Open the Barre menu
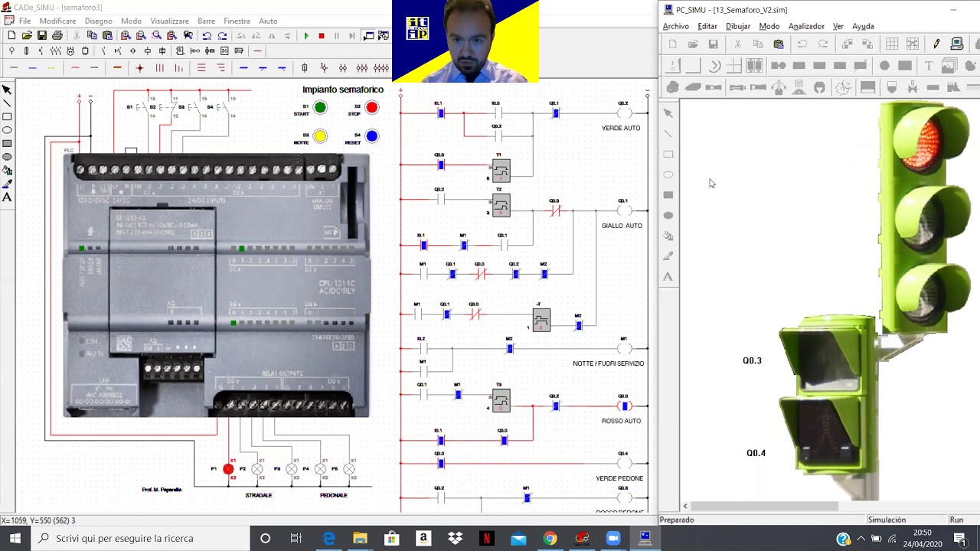The image size is (980, 551). [206, 21]
